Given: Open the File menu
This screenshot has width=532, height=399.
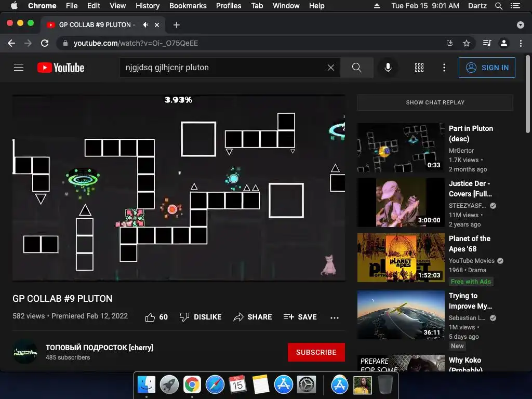Looking at the screenshot, I should click(x=72, y=6).
